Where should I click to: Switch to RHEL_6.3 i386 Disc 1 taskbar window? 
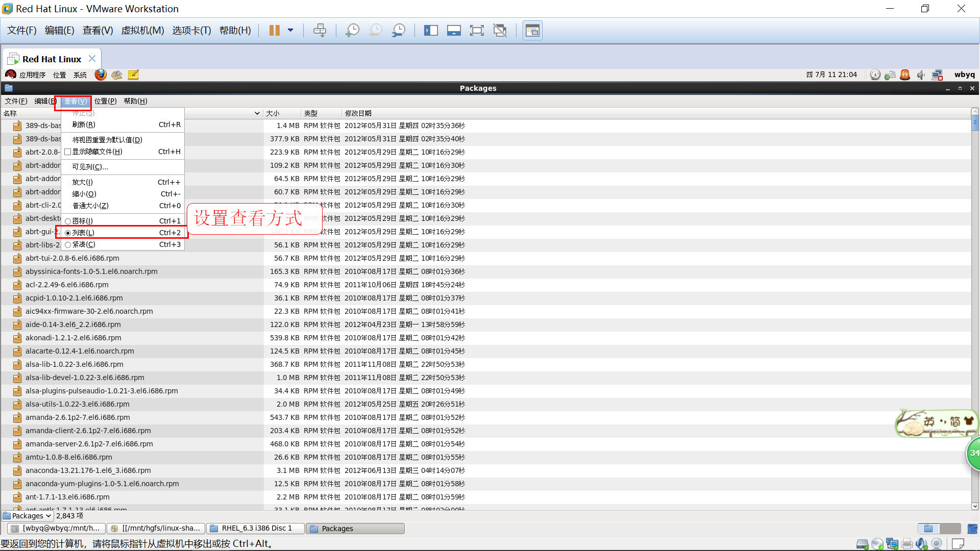[x=256, y=529]
